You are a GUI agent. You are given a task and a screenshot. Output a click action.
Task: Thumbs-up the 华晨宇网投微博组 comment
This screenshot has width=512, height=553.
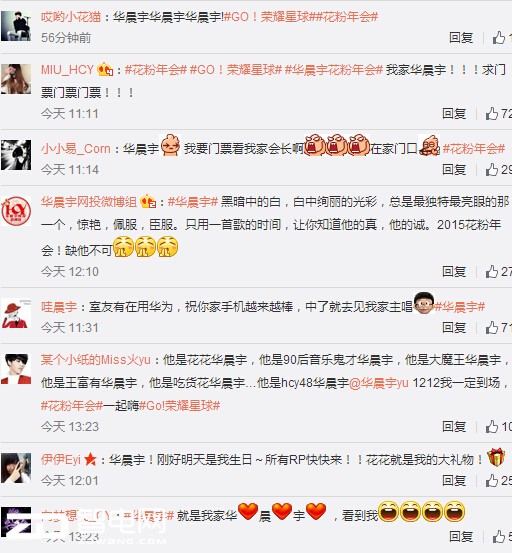(498, 272)
